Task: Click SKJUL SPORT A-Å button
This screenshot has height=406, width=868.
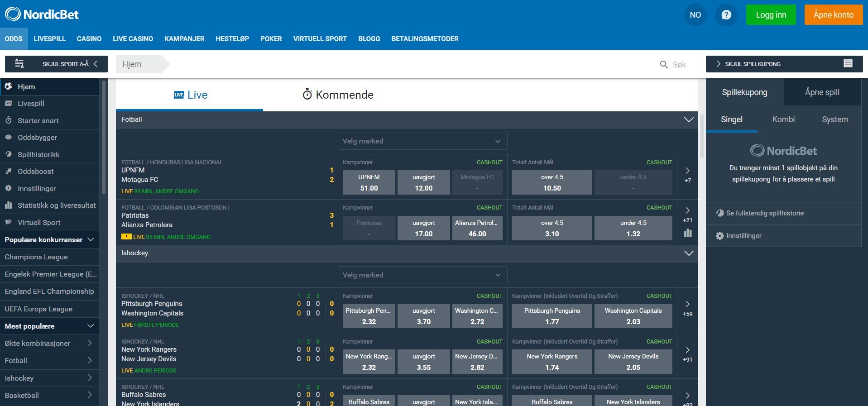Action: [56, 64]
